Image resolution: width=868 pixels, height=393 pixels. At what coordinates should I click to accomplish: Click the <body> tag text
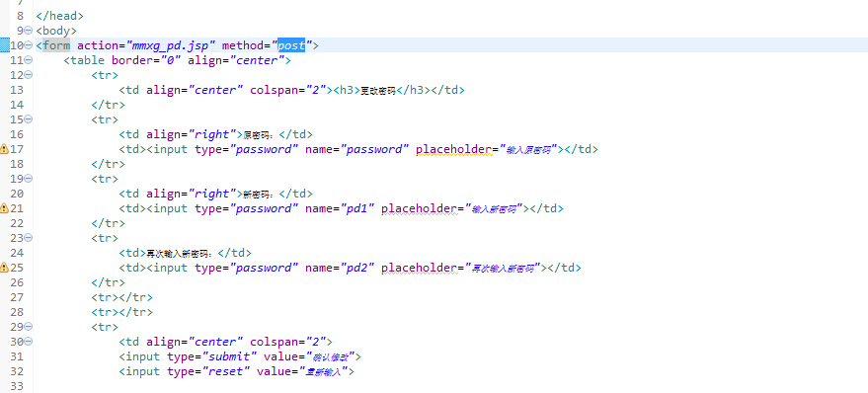pos(56,31)
